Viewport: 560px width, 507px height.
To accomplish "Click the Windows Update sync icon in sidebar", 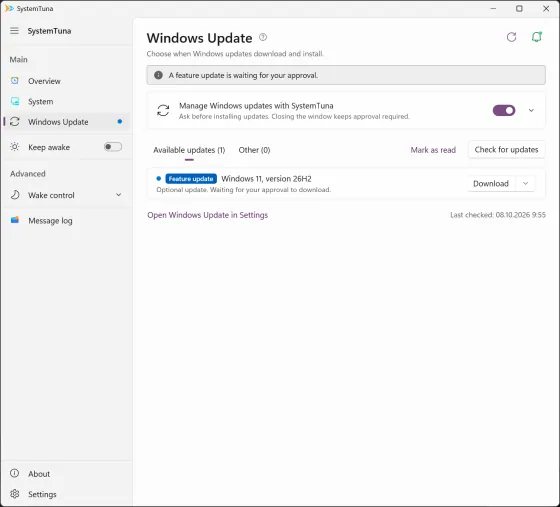I will [15, 122].
